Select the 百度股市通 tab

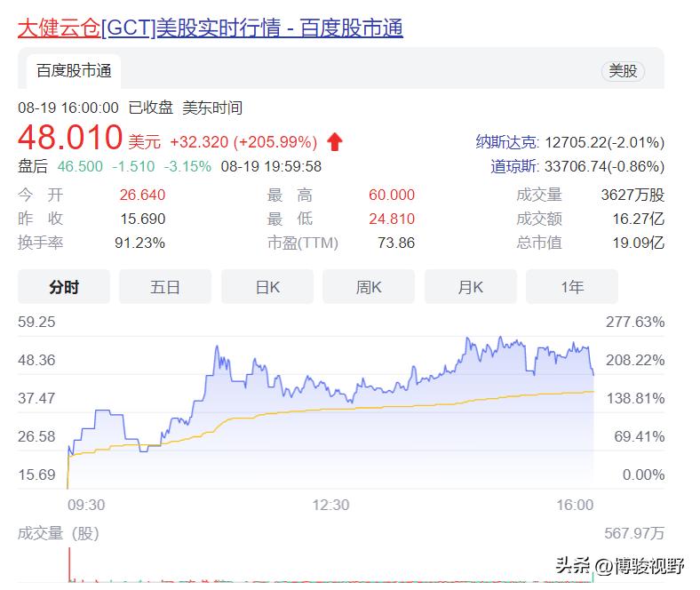[74, 71]
